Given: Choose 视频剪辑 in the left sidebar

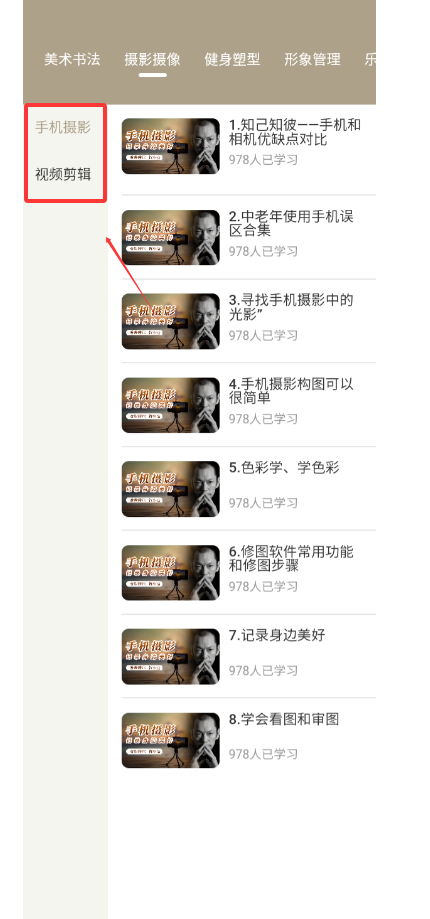Looking at the screenshot, I should click(x=63, y=175).
